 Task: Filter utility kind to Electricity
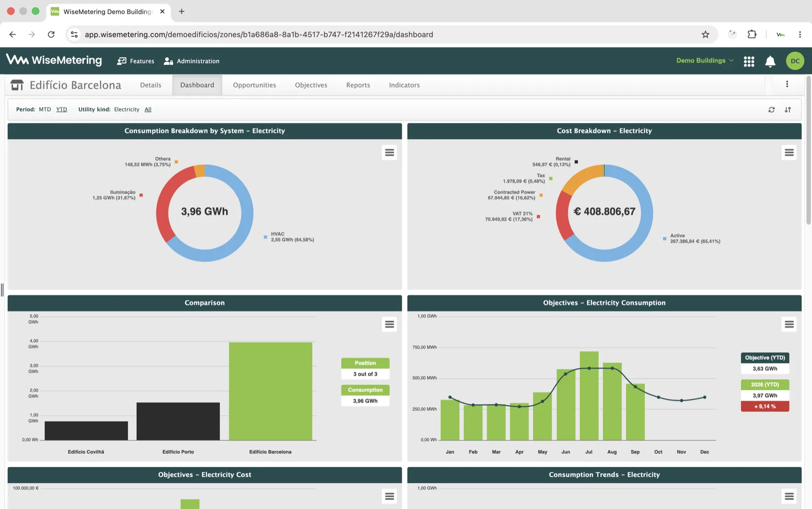coord(127,109)
